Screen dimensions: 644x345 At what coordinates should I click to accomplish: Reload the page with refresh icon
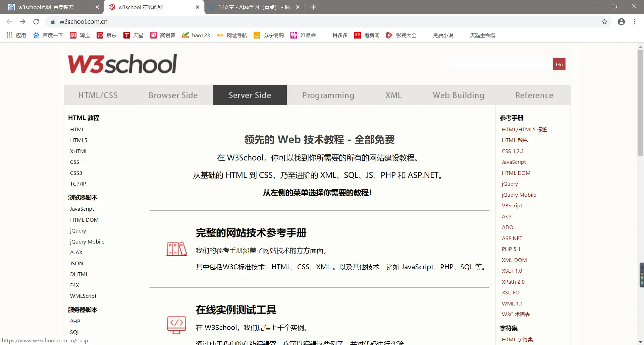click(x=36, y=22)
